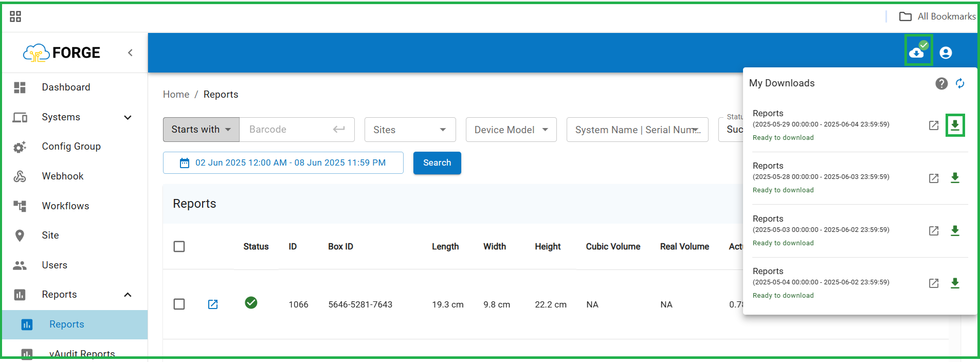
Task: Refresh the My Downloads list
Action: point(960,83)
